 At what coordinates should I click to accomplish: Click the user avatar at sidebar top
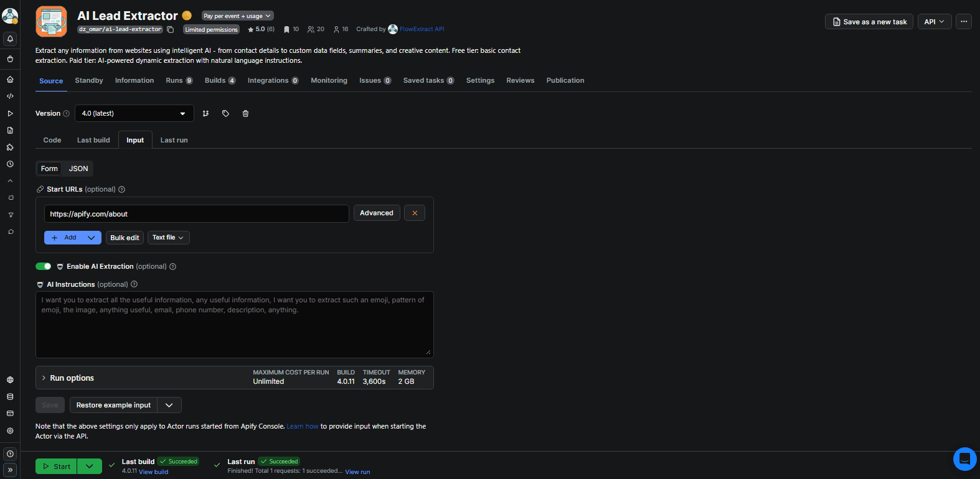click(10, 16)
